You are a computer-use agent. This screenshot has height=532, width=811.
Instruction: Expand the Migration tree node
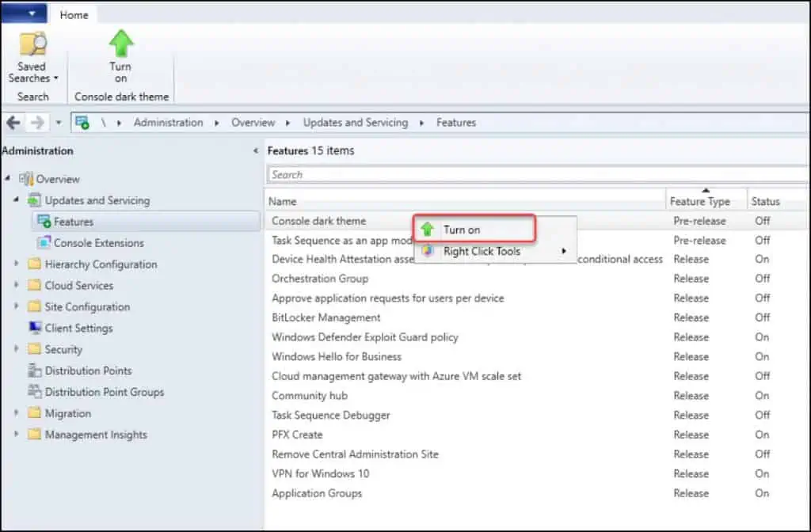[17, 412]
